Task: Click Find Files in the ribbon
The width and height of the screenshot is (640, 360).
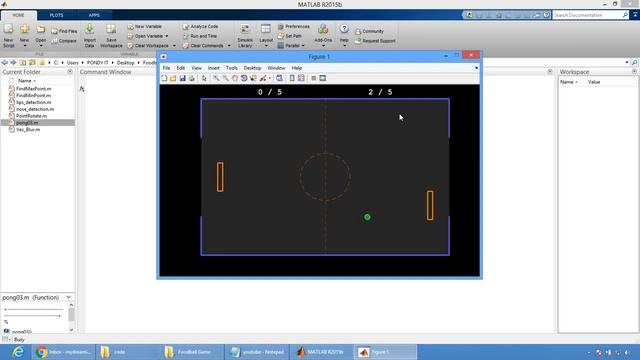Action: (x=64, y=31)
